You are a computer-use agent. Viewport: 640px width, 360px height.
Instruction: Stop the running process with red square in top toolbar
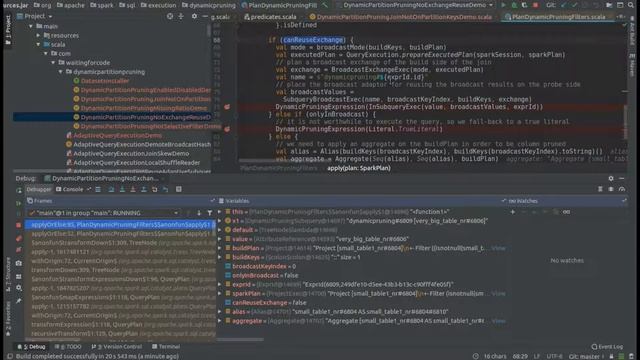(x=535, y=5)
